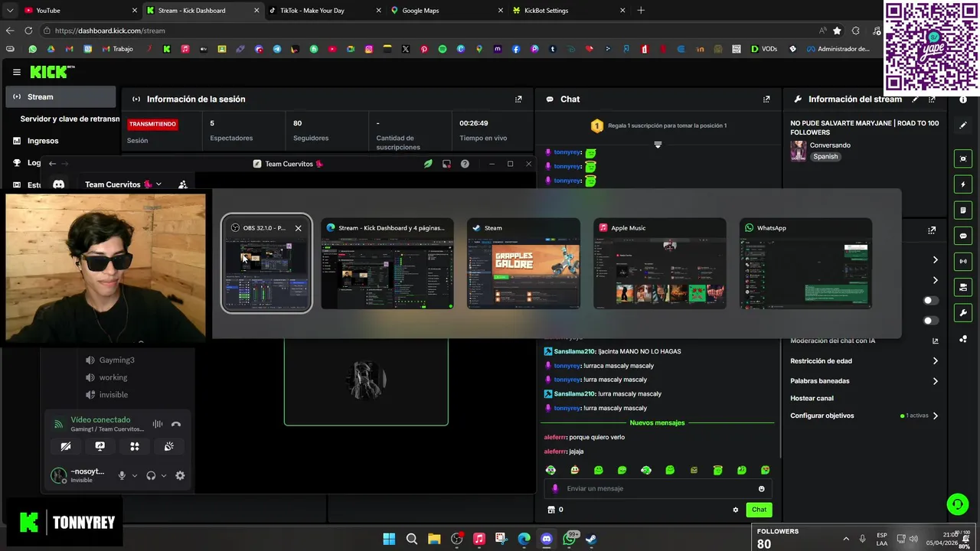Click the chat bubble icon in right rail
This screenshot has width=980, height=551.
963,236
